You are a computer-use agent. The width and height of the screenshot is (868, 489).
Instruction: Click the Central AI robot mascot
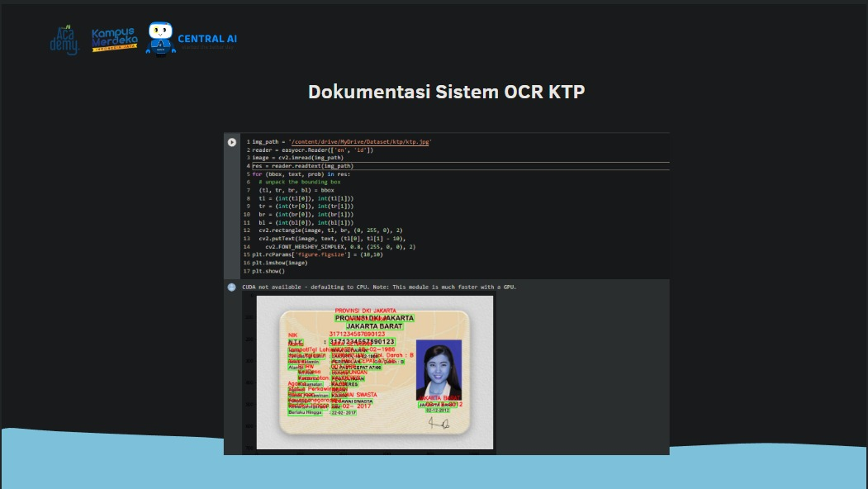(160, 39)
